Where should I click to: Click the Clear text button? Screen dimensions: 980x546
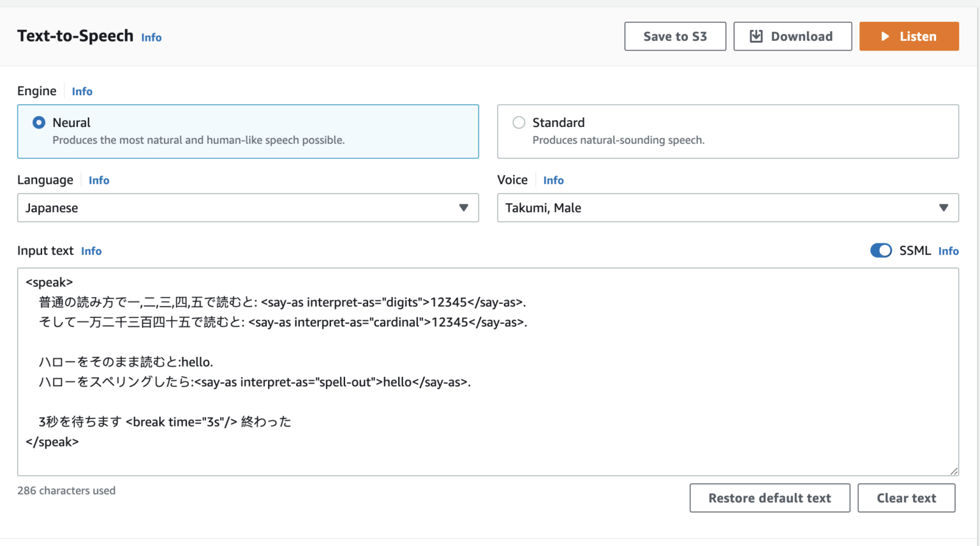pos(906,497)
